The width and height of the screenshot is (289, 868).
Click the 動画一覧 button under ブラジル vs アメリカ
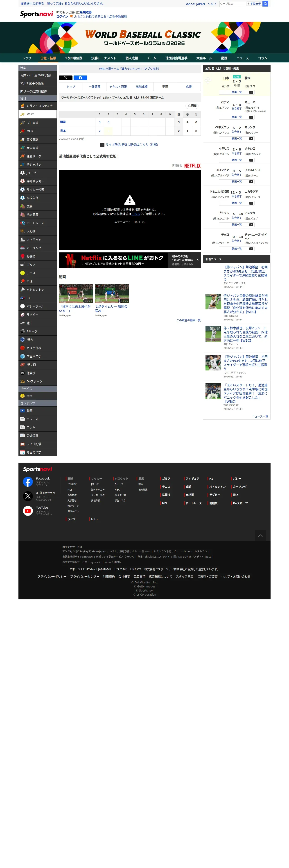tap(237, 225)
